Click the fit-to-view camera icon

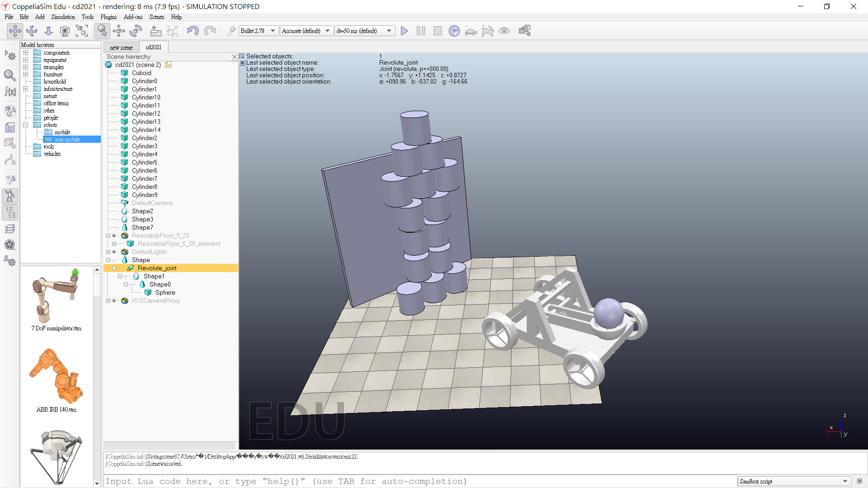point(82,31)
